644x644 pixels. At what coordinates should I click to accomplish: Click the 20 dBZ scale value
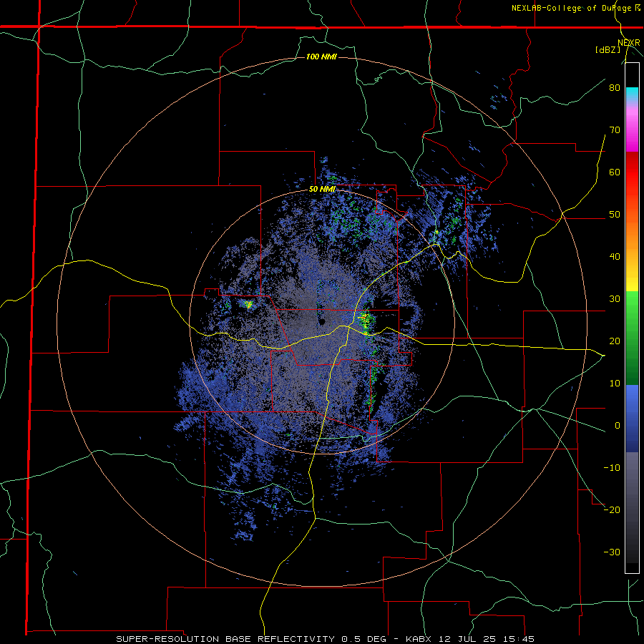point(615,341)
